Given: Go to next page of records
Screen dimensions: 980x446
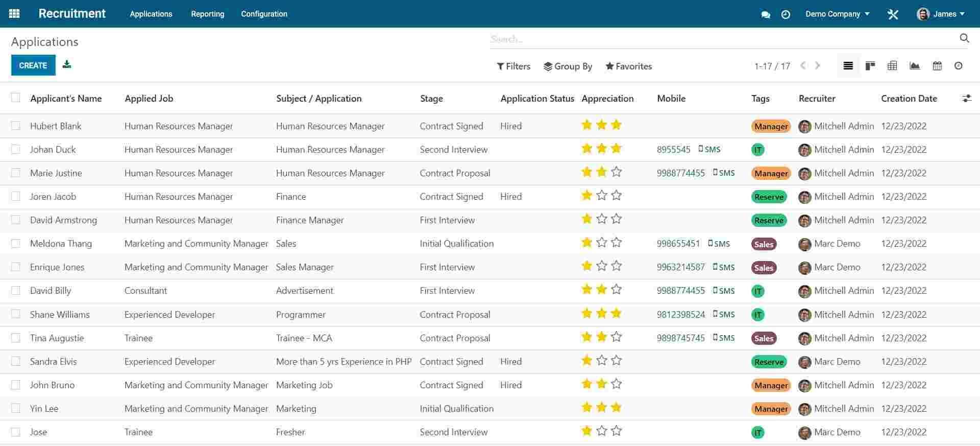Looking at the screenshot, I should pos(818,65).
